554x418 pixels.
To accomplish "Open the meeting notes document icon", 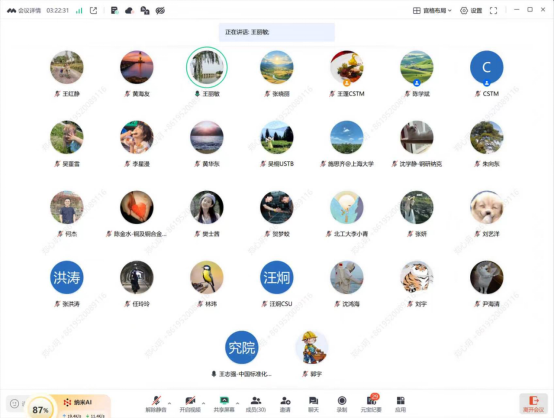I will click(114, 11).
